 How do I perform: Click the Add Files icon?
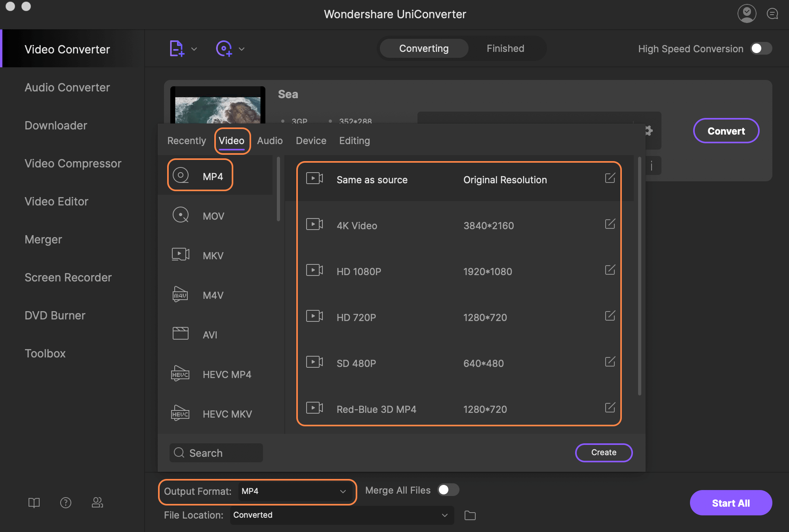point(176,49)
